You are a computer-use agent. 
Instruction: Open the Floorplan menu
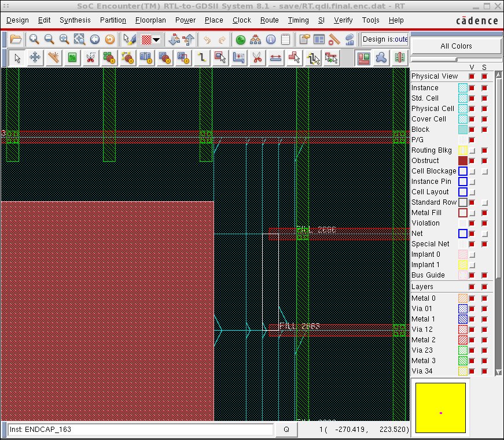click(x=150, y=20)
